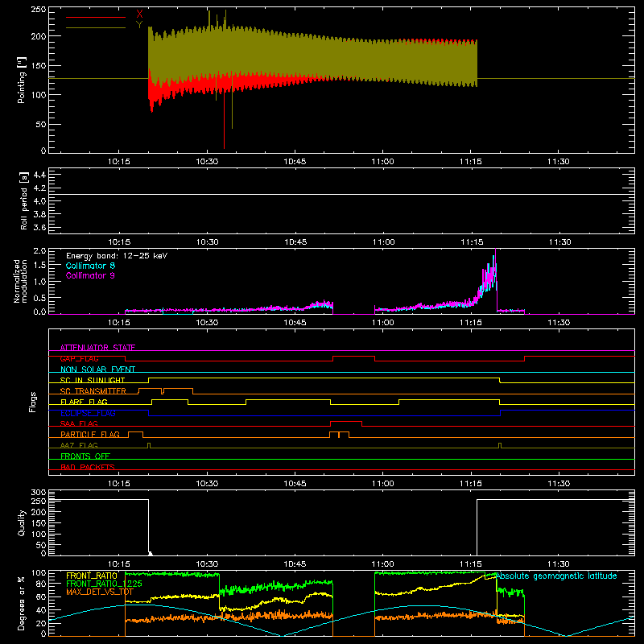Click the red pointing spike reaching zero
Viewport: 644px width, 644px height.
click(224, 122)
